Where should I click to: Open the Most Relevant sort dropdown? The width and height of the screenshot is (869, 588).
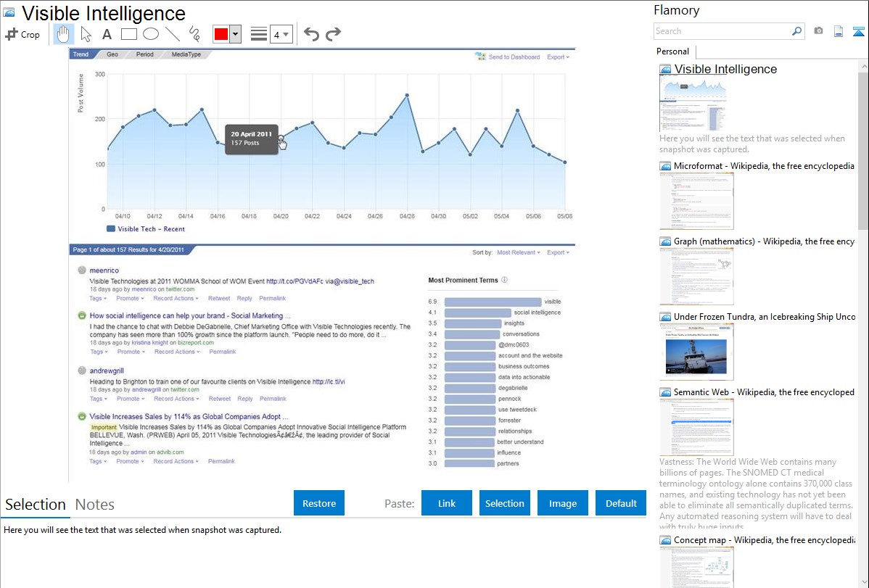point(518,253)
